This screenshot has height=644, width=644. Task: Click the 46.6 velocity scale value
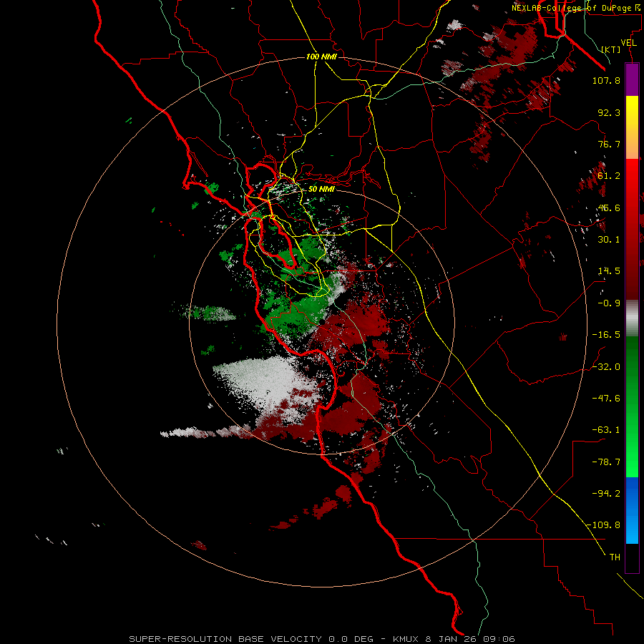tap(609, 208)
